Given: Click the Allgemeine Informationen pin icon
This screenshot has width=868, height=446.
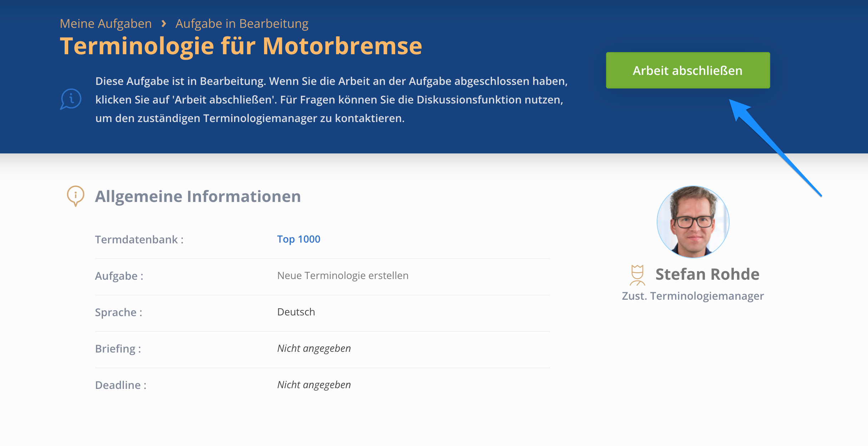Looking at the screenshot, I should click(x=76, y=196).
